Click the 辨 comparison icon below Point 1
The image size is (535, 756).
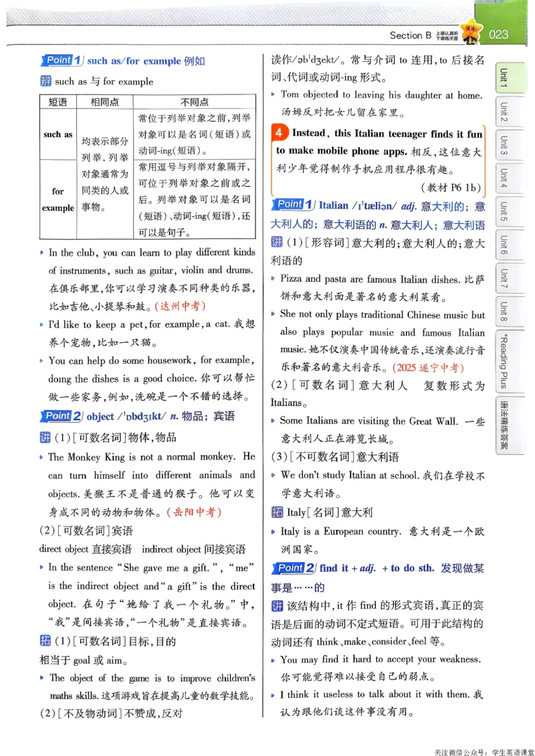[x=45, y=81]
